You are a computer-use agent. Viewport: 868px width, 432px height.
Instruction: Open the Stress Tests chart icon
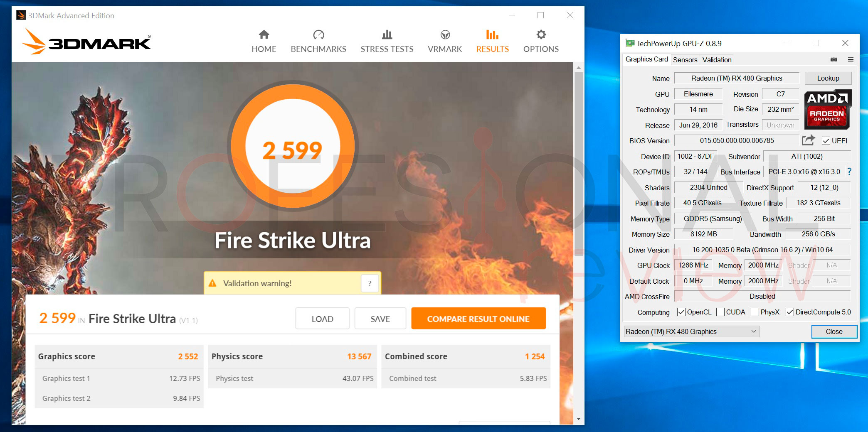[387, 34]
